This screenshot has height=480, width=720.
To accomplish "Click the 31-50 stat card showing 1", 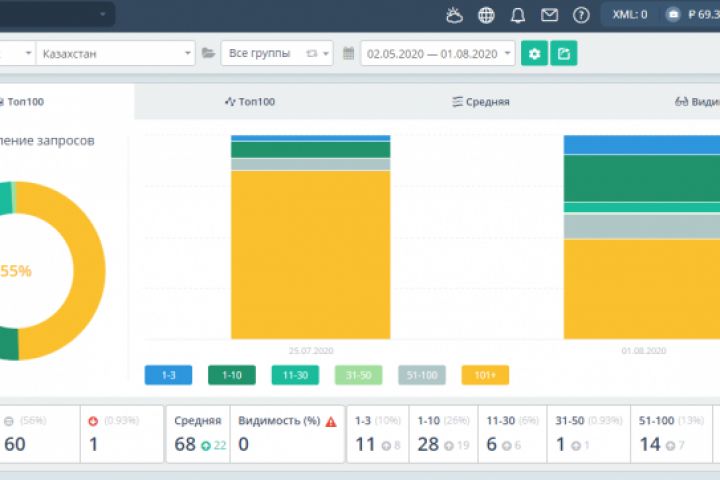I will coord(589,434).
